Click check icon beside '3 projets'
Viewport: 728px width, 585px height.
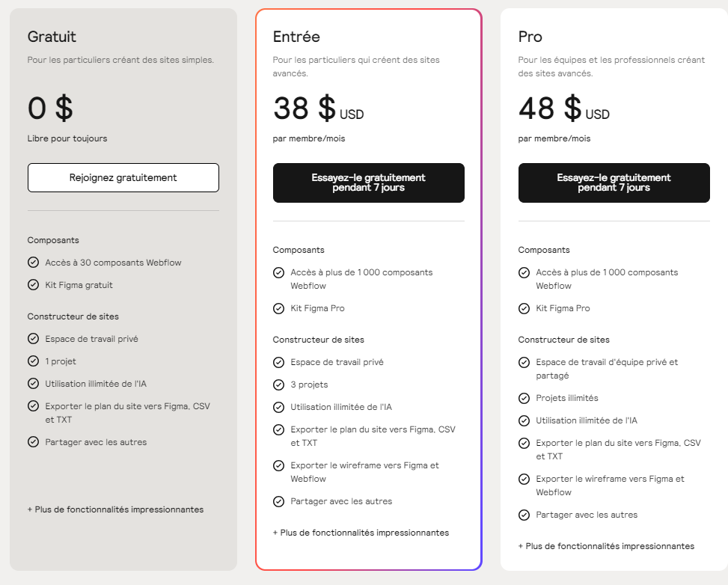tap(278, 385)
